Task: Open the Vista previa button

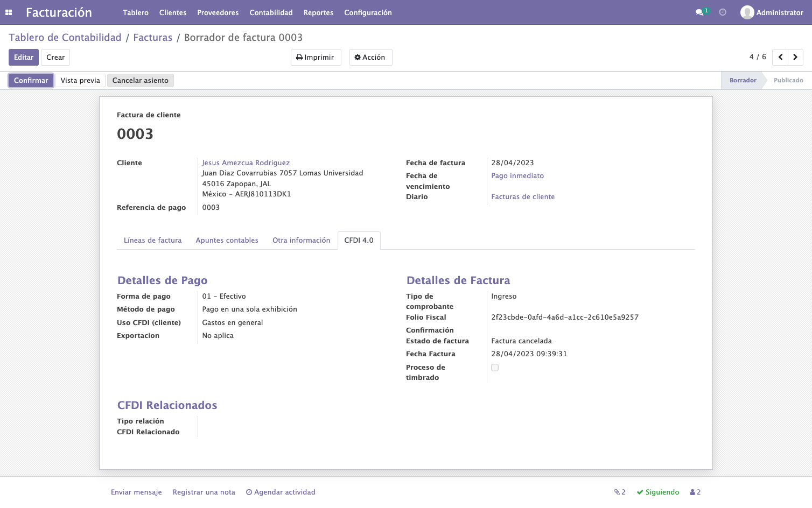Action: pyautogui.click(x=80, y=81)
